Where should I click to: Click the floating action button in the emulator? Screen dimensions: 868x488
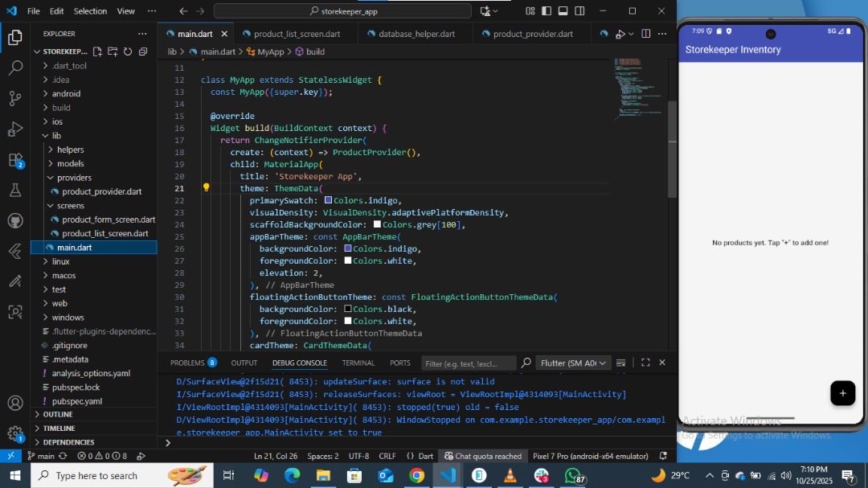tap(842, 394)
